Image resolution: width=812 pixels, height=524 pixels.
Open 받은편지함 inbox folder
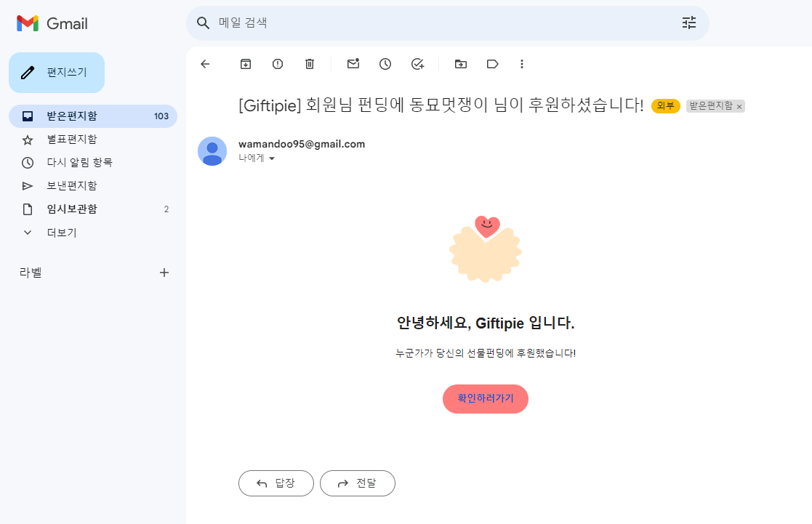pos(93,116)
